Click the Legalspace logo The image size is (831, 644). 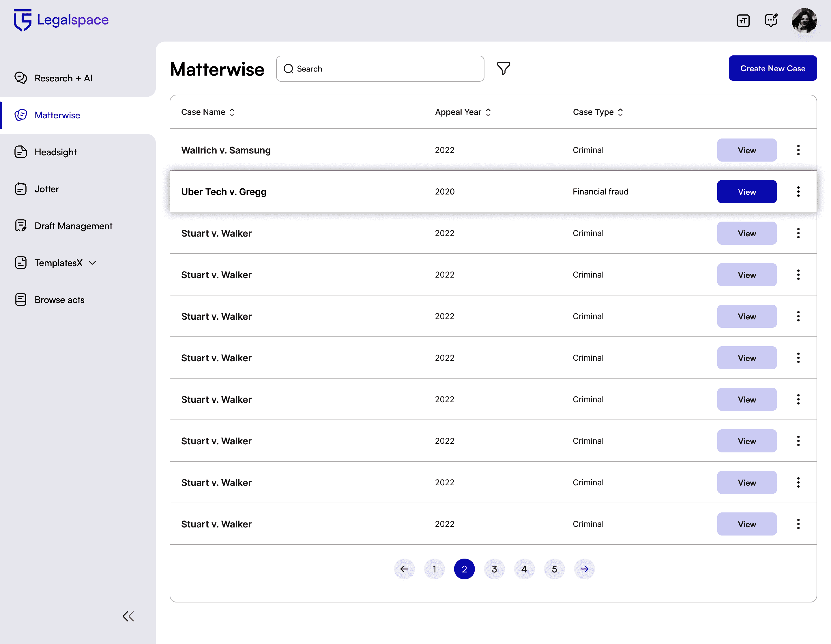tap(61, 20)
